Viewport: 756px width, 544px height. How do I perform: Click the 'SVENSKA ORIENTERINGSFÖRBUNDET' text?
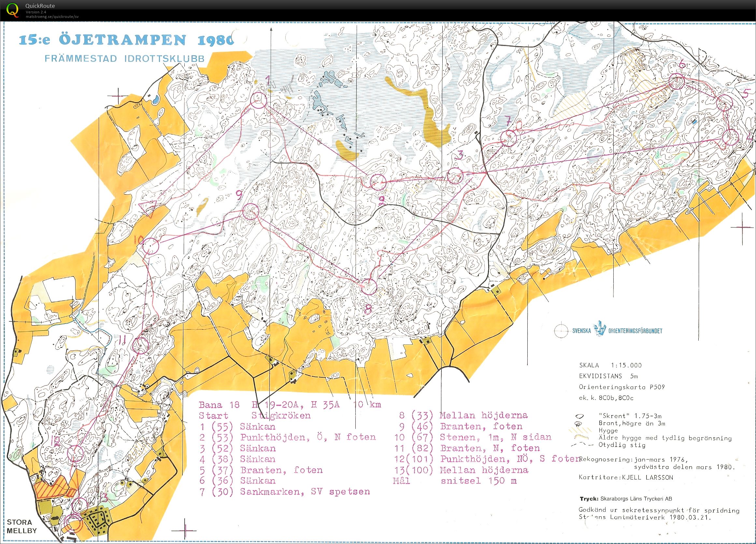coord(617,331)
